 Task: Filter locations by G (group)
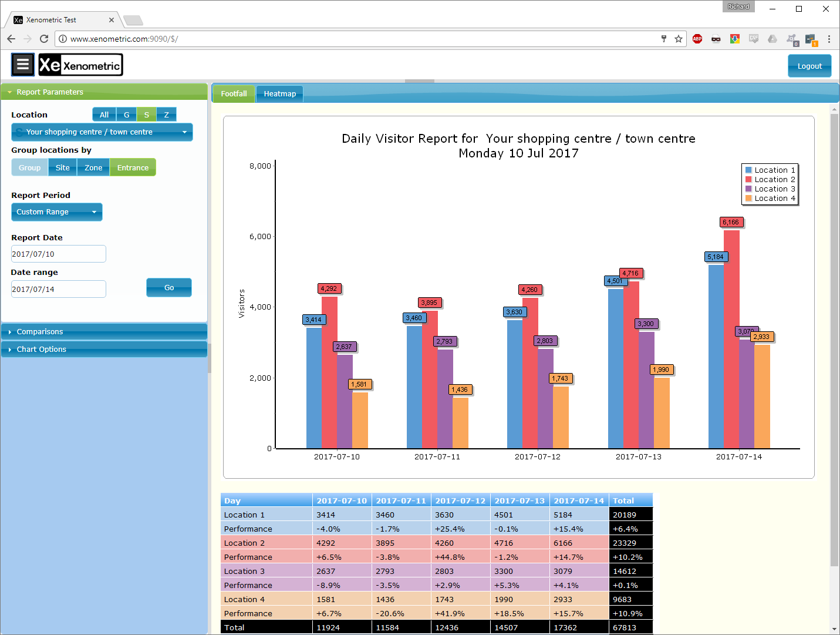click(126, 115)
